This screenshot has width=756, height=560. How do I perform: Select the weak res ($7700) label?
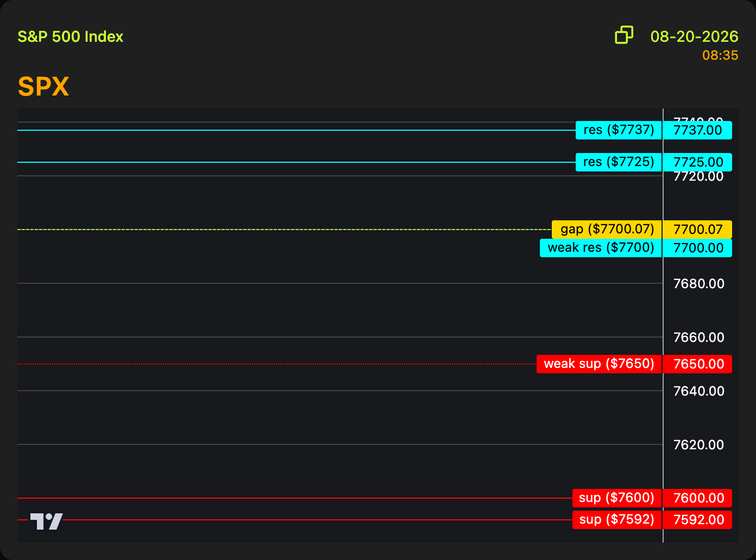(601, 248)
